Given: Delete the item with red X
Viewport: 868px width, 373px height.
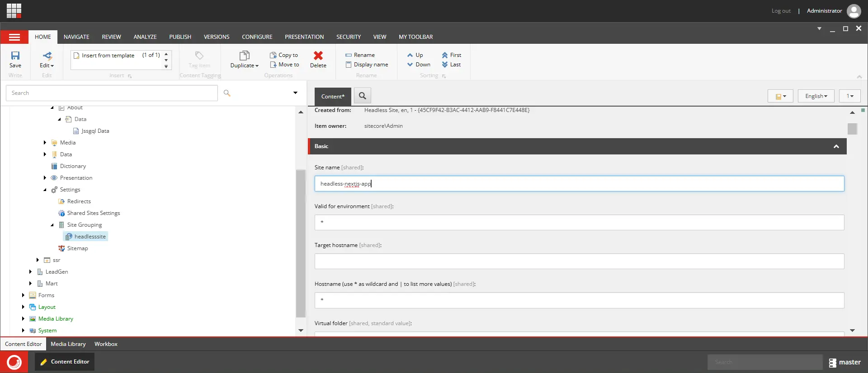Looking at the screenshot, I should click(318, 59).
